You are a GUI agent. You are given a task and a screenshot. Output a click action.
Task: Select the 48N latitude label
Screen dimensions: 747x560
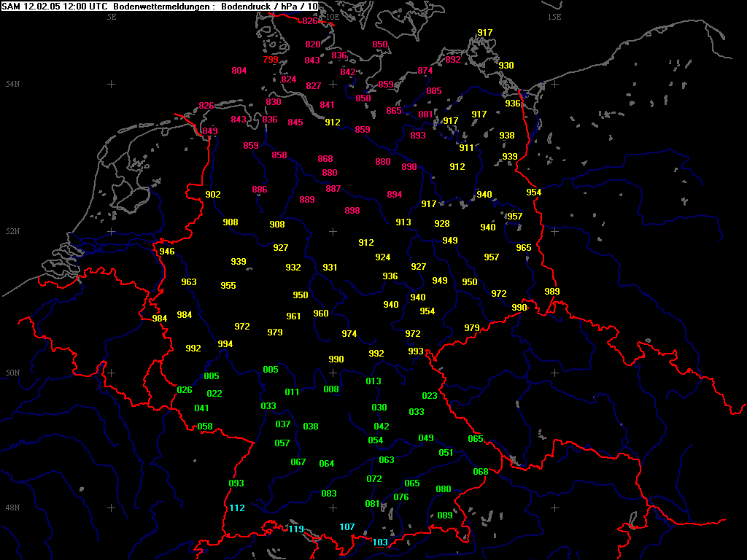point(13,507)
